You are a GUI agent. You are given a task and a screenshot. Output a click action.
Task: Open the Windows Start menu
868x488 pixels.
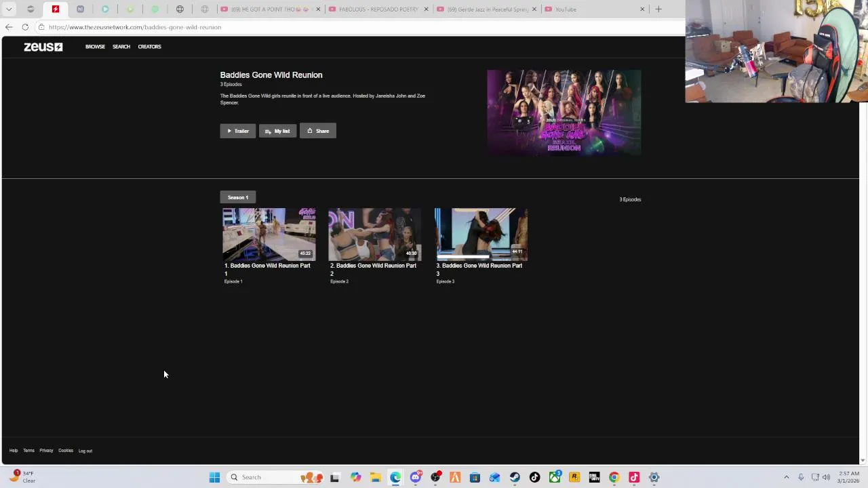point(214,477)
